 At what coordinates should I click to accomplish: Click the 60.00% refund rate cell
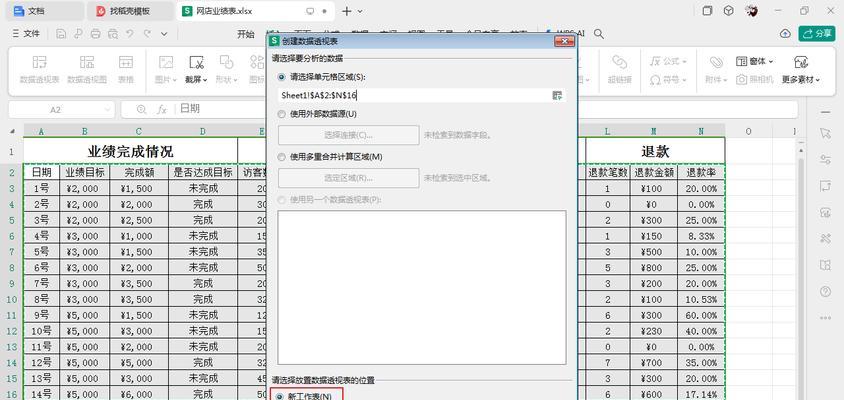coord(701,315)
